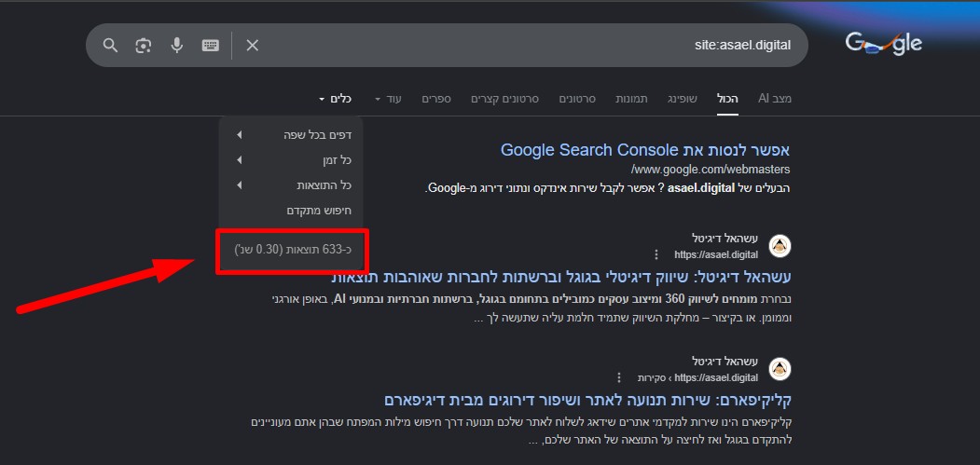Expand the עוד dropdown
Viewport: 980px width, 465px height.
pos(388,99)
